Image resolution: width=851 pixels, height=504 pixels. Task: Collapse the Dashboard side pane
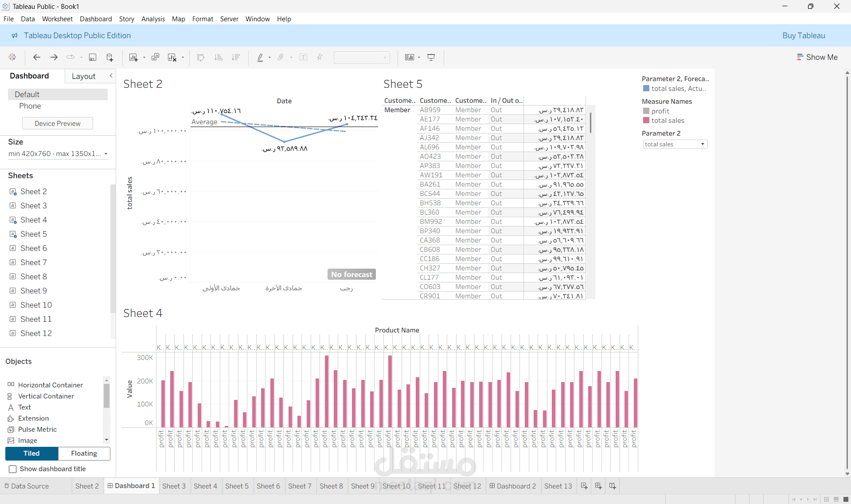click(111, 76)
